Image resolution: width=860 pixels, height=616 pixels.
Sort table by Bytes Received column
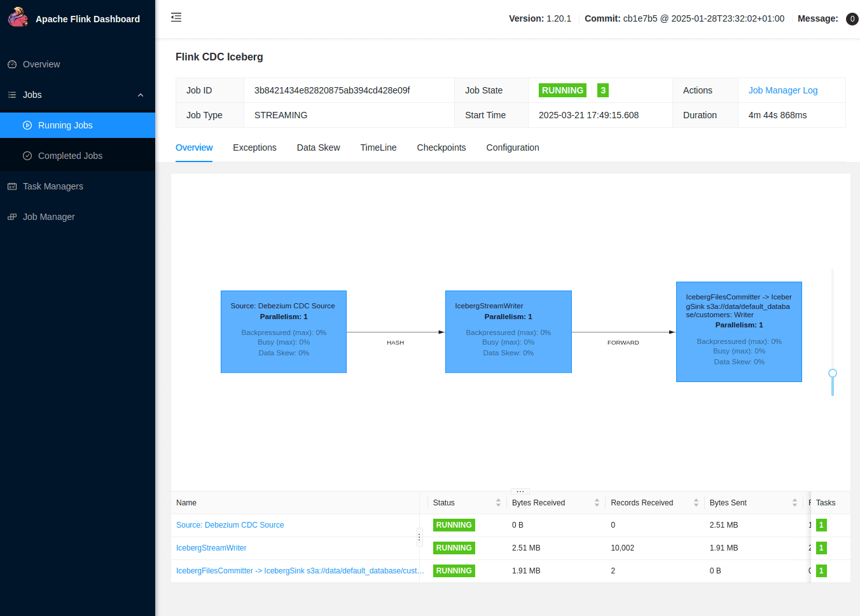click(x=597, y=503)
